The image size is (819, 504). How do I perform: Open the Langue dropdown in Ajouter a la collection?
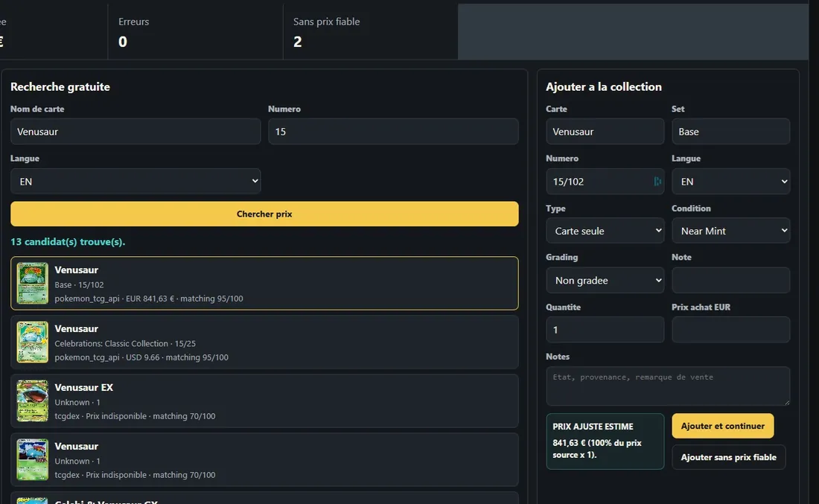point(730,181)
